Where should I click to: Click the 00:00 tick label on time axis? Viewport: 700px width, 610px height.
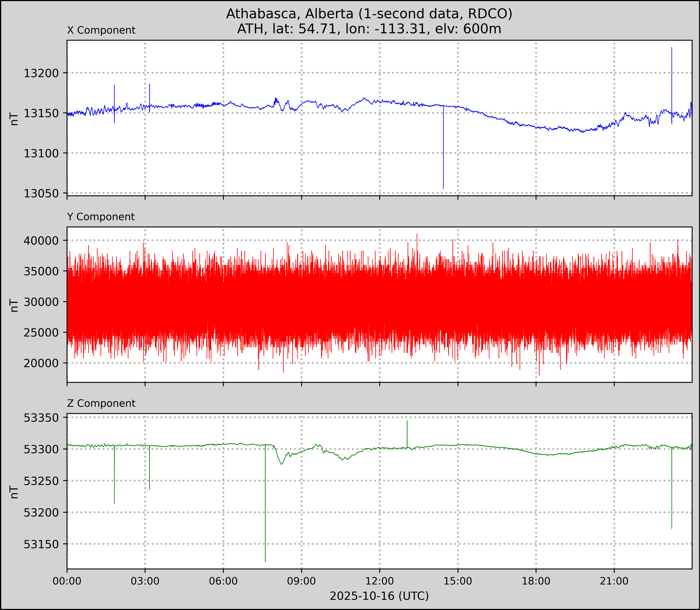point(67,581)
